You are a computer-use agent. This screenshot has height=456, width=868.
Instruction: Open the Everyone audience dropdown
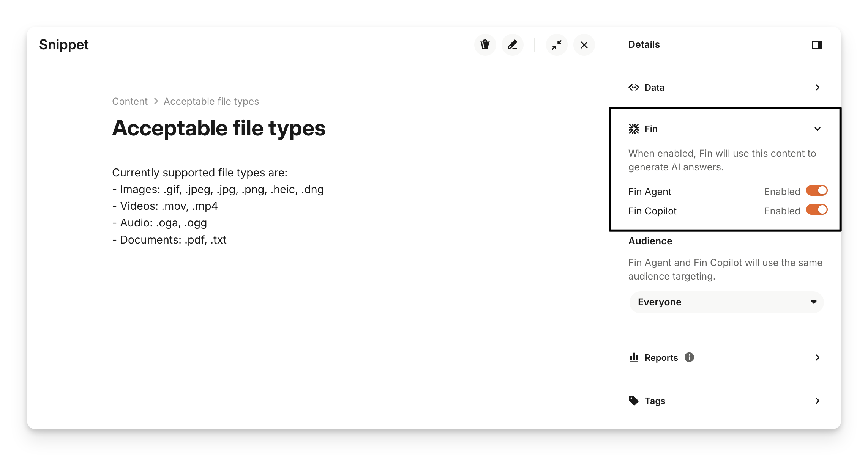[x=726, y=302]
